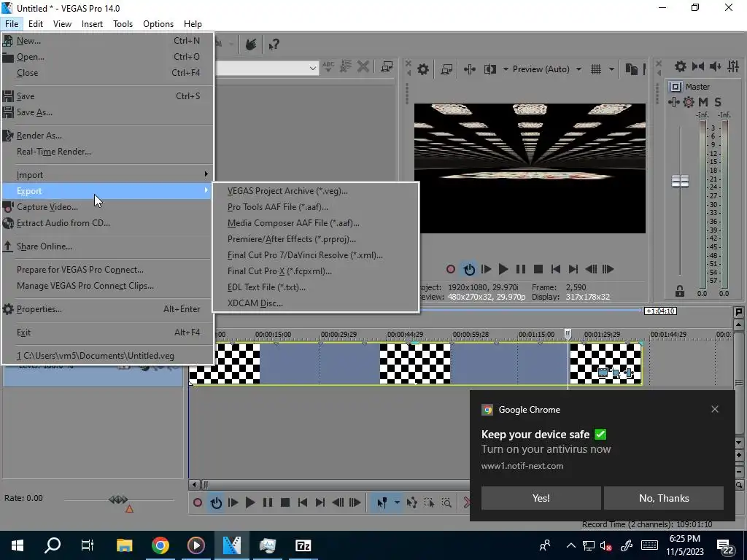
Task: Open Master Bus audio properties gear icon
Action: point(681,66)
